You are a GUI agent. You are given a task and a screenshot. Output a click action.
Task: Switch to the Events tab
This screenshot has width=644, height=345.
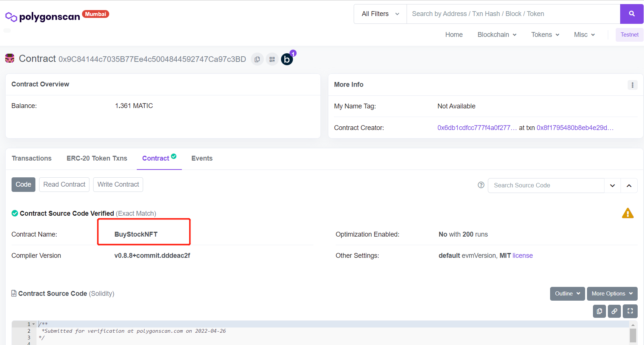click(x=202, y=158)
